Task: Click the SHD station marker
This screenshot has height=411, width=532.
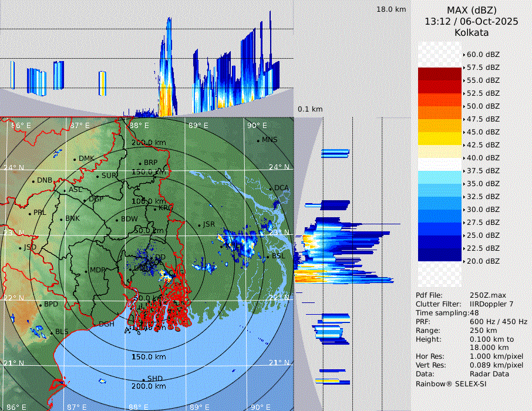Action: pos(143,379)
